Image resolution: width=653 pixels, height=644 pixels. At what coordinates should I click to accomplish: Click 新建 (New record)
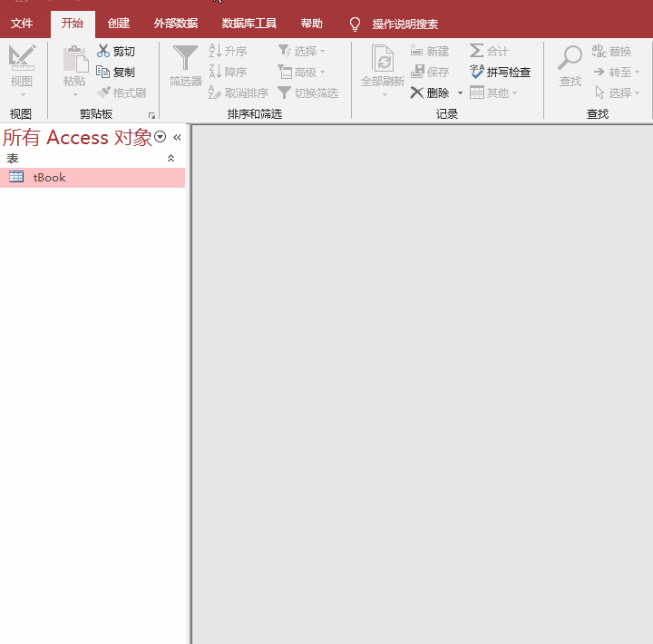point(429,51)
